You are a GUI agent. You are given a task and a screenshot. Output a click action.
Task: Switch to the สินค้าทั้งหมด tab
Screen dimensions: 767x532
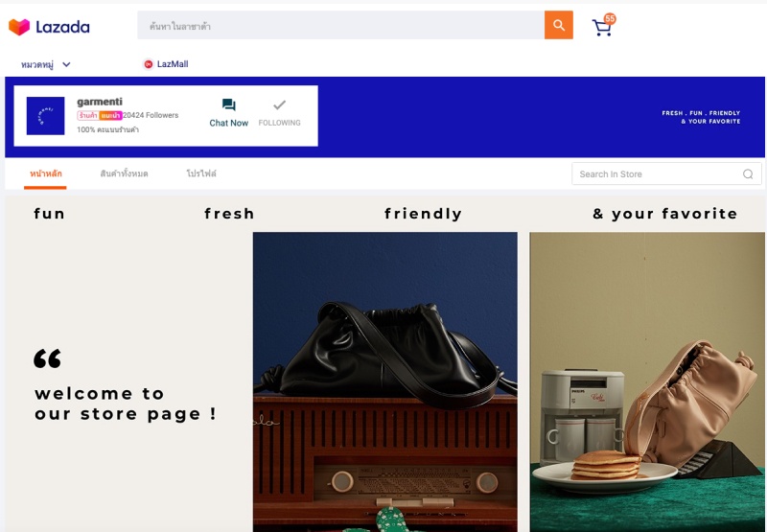tap(124, 173)
